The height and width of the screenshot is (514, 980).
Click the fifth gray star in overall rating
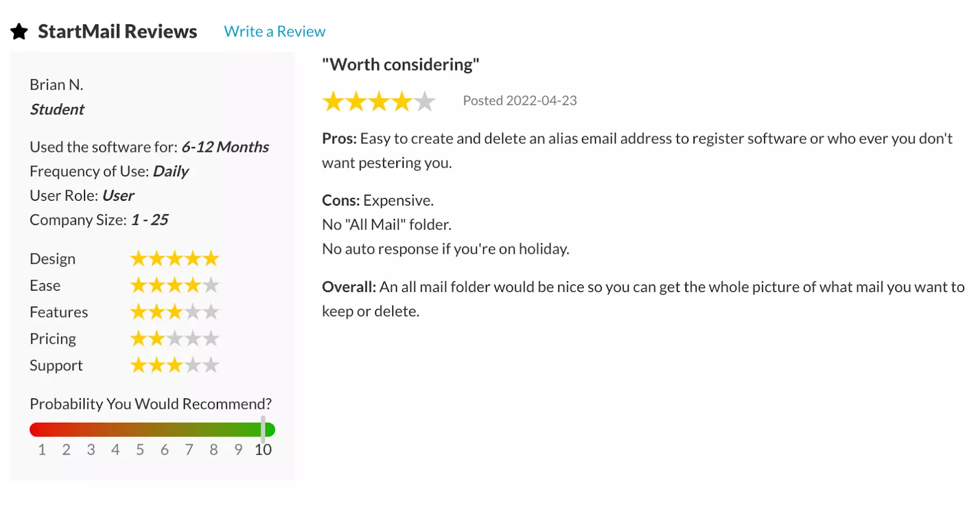[424, 102]
